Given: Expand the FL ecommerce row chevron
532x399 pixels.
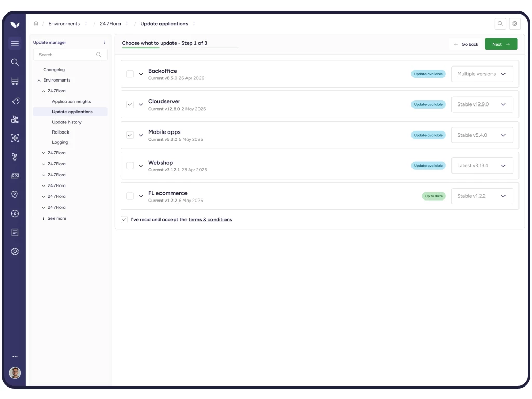Looking at the screenshot, I should 141,196.
